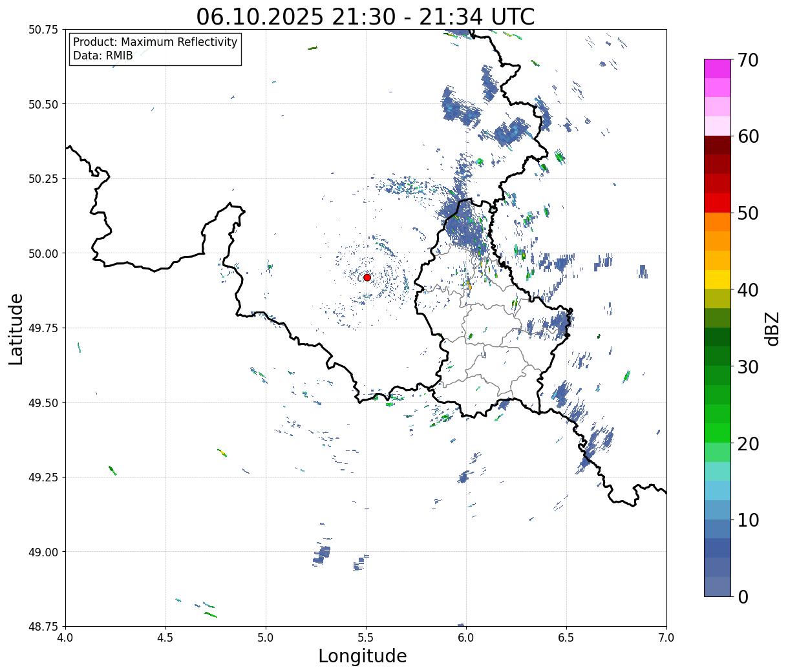Click the plot title '06.10.2025 21:30 - 21:34 UTC'

(x=365, y=16)
